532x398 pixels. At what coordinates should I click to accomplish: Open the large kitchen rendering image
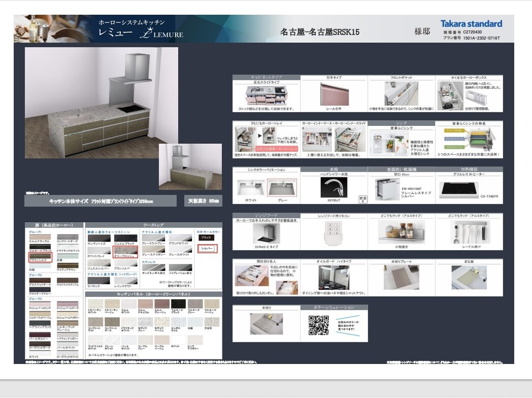[101, 103]
